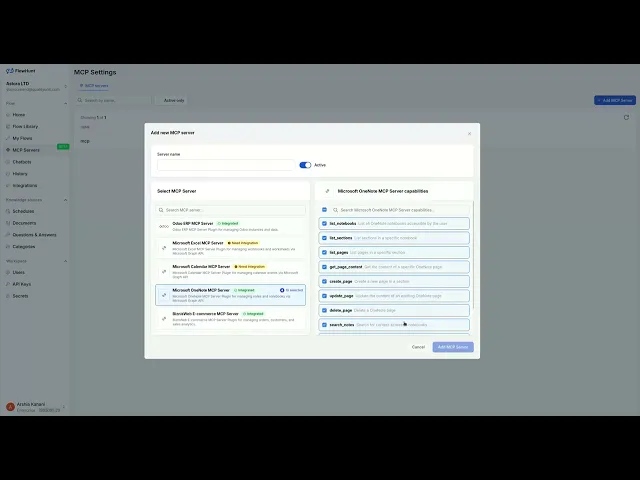640x480 pixels.
Task: Click the My Flows sidebar icon
Action: (8, 138)
